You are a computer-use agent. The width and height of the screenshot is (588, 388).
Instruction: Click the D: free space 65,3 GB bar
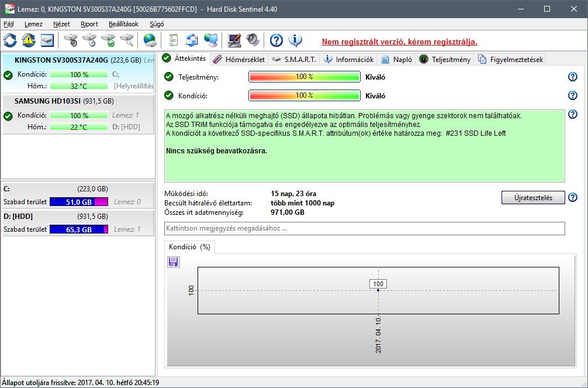[79, 229]
